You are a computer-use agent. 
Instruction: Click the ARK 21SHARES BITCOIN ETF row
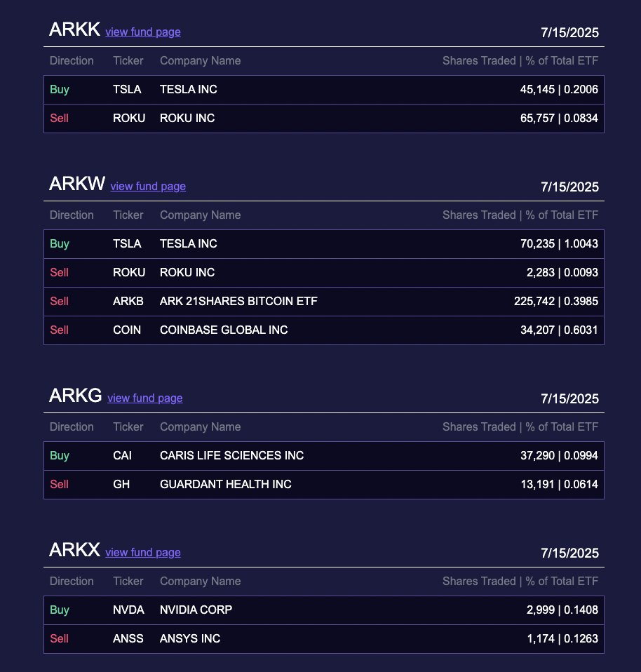coord(324,302)
